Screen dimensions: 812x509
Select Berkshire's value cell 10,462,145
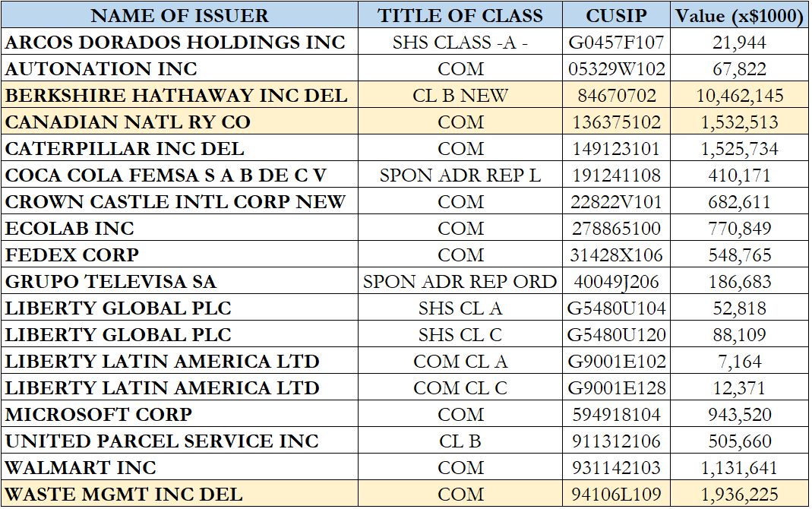[x=740, y=96]
